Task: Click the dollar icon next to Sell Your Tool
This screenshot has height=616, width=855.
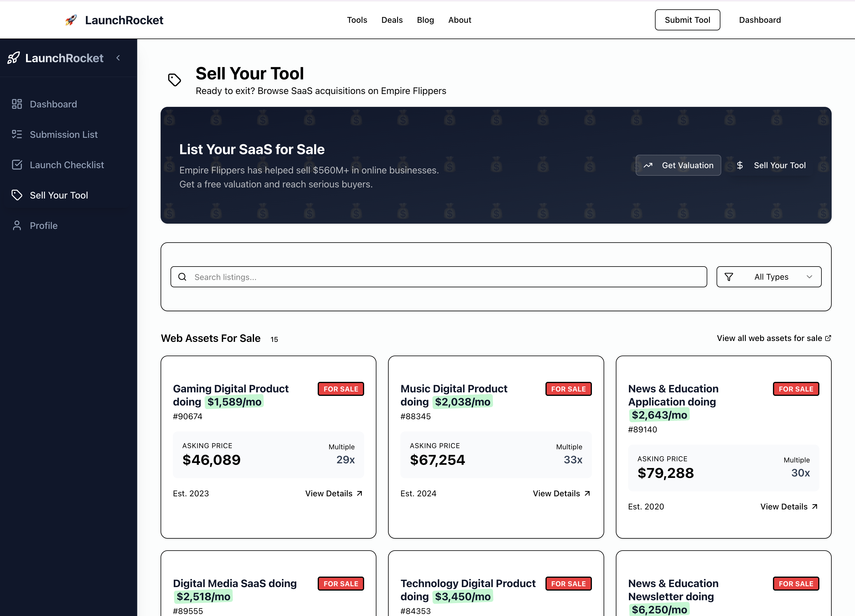Action: pyautogui.click(x=740, y=165)
